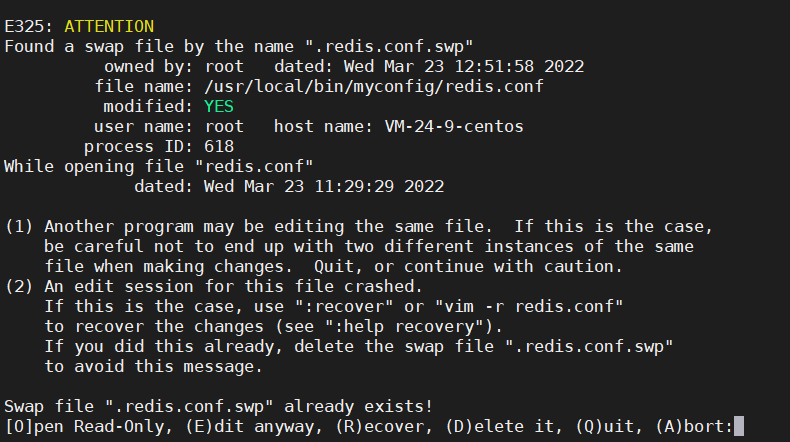Click the yellow ATTENTION warning text
Image resolution: width=790 pixels, height=442 pixels.
tap(109, 25)
